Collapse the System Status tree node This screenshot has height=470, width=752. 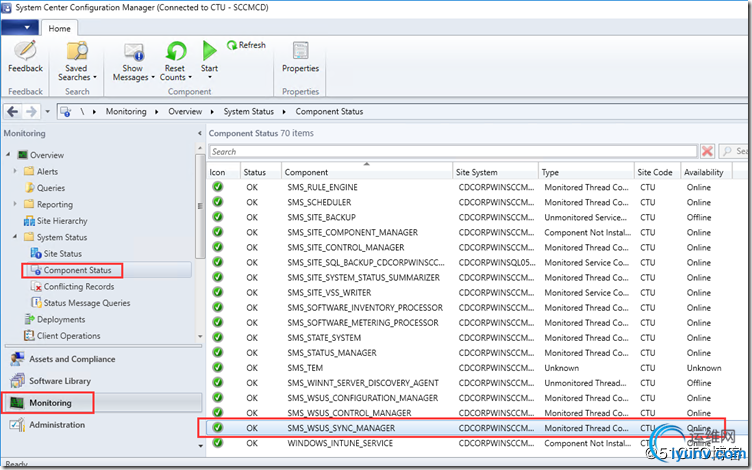pos(15,236)
